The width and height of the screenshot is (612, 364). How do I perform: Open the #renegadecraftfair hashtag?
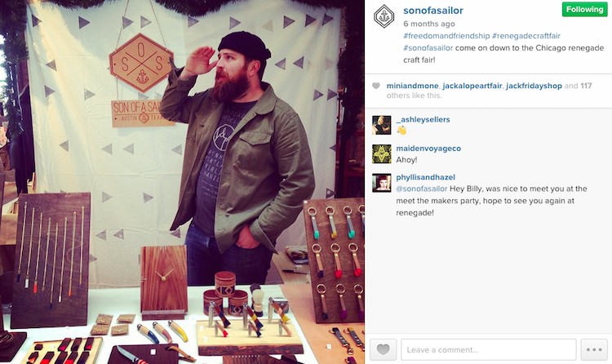pos(526,36)
